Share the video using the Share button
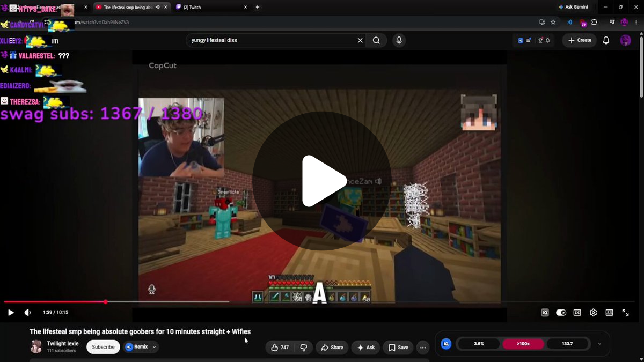Image resolution: width=644 pixels, height=362 pixels. 332,348
